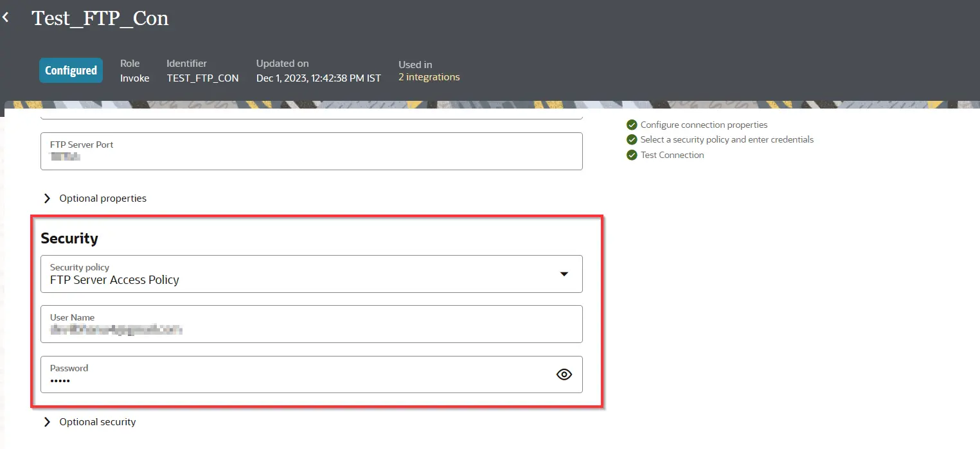Click the Configure connection properties step text
The image size is (980, 449).
[704, 125]
